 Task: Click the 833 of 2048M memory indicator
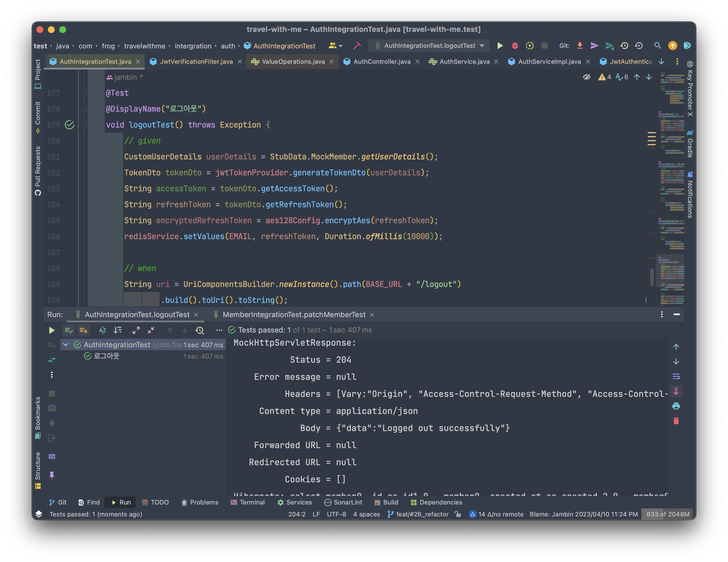coord(668,514)
